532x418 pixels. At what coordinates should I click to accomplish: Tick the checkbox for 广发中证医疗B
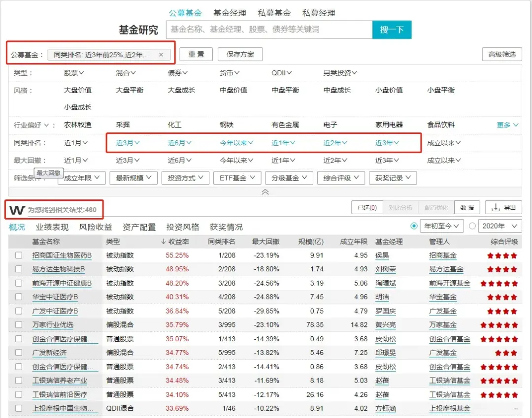[x=19, y=311]
